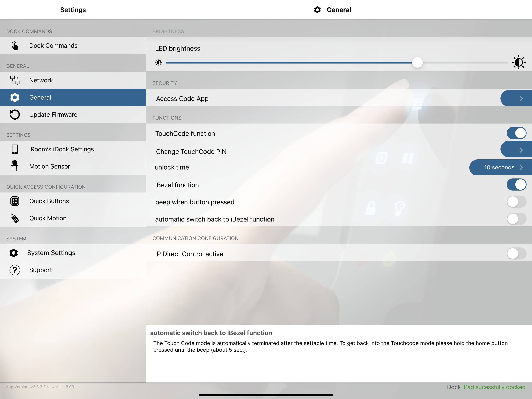This screenshot has height=399, width=532.
Task: Tap the System Settings gear icon
Action: tap(14, 253)
